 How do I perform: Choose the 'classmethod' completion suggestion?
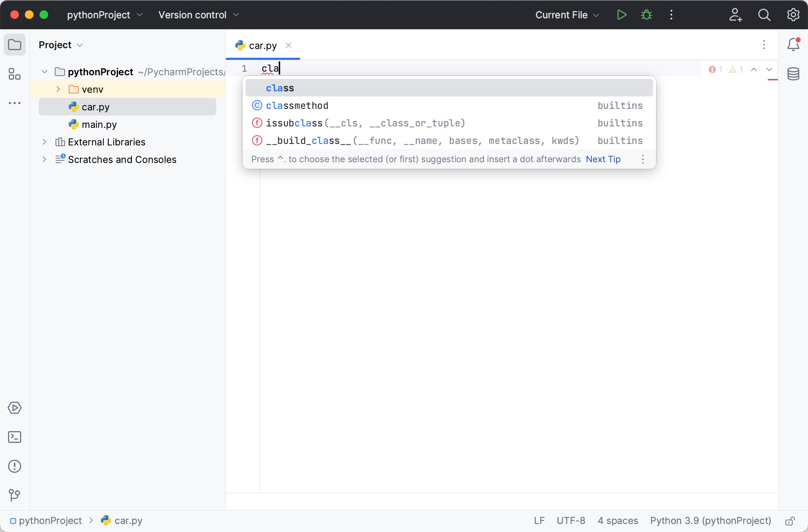point(449,106)
